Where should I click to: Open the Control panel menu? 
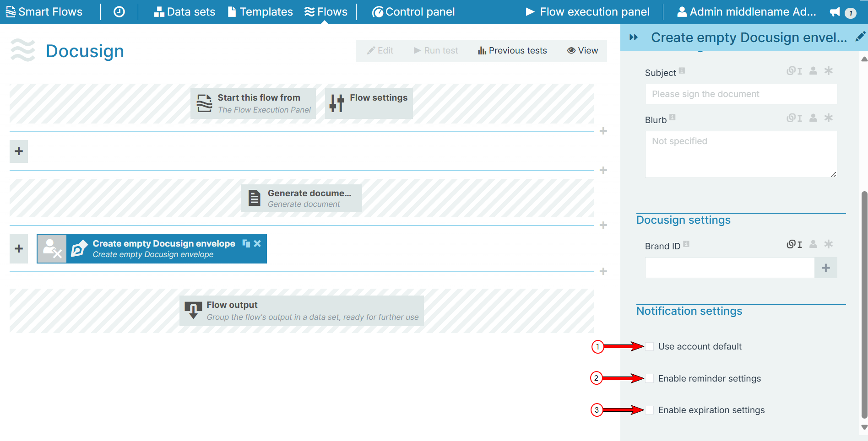(412, 11)
